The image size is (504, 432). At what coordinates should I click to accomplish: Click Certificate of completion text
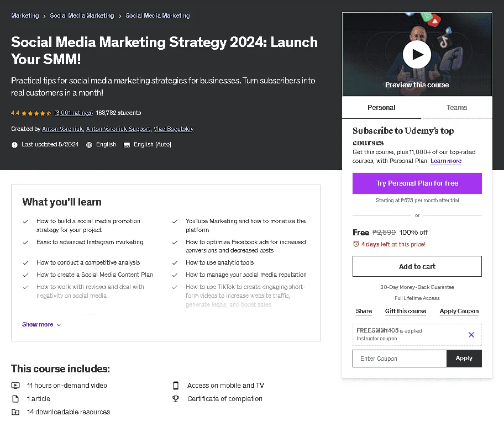[x=225, y=398]
